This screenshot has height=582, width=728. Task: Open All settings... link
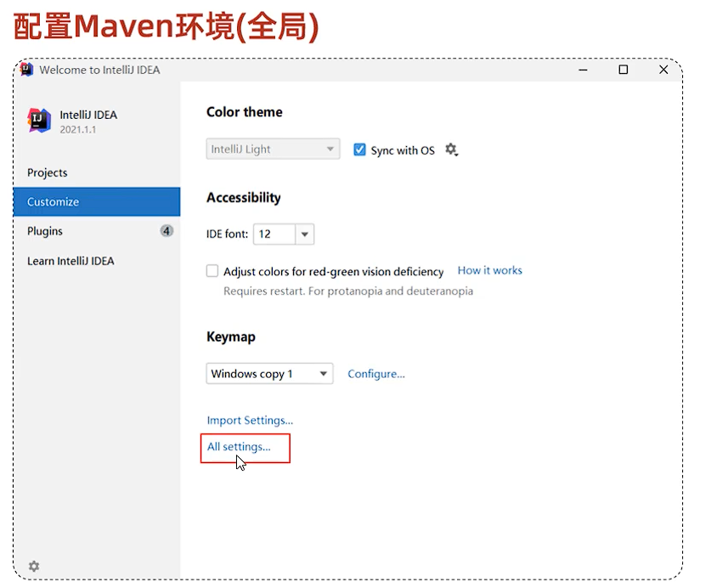[x=239, y=447]
